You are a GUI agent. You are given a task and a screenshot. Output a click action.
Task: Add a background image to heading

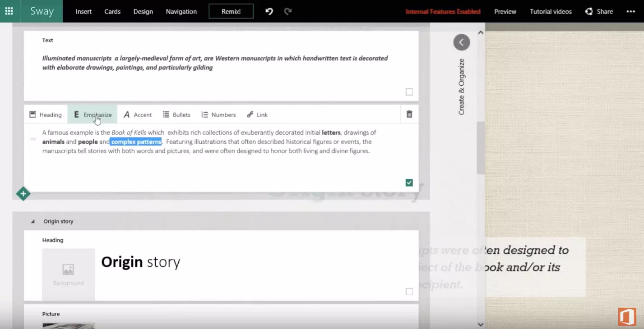pyautogui.click(x=68, y=274)
